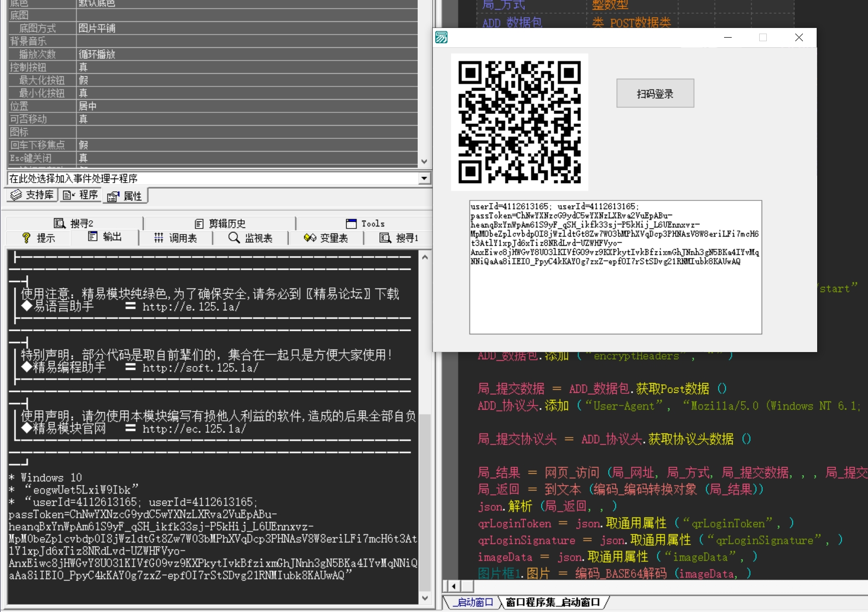Select the 回车下移焦点 property row
868x612 pixels.
click(213, 145)
